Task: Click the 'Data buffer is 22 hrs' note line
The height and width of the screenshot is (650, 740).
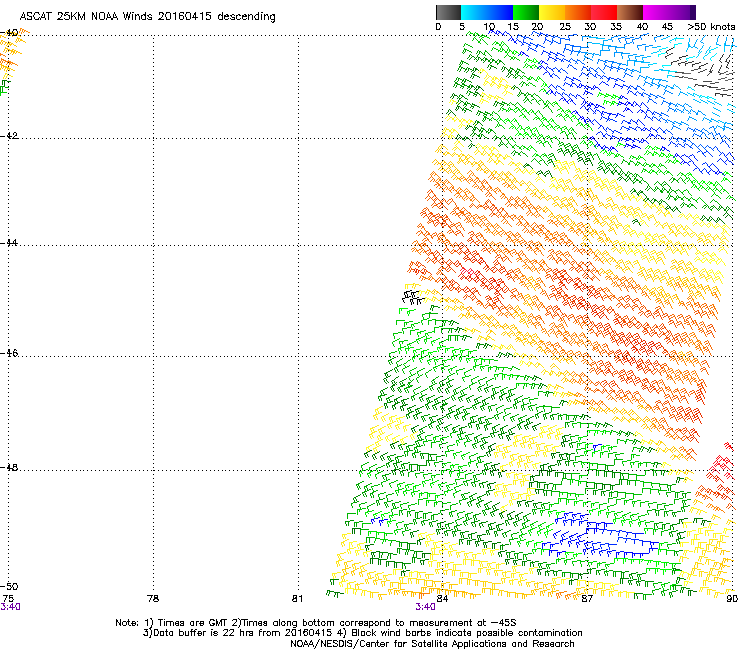Action: coord(362,633)
